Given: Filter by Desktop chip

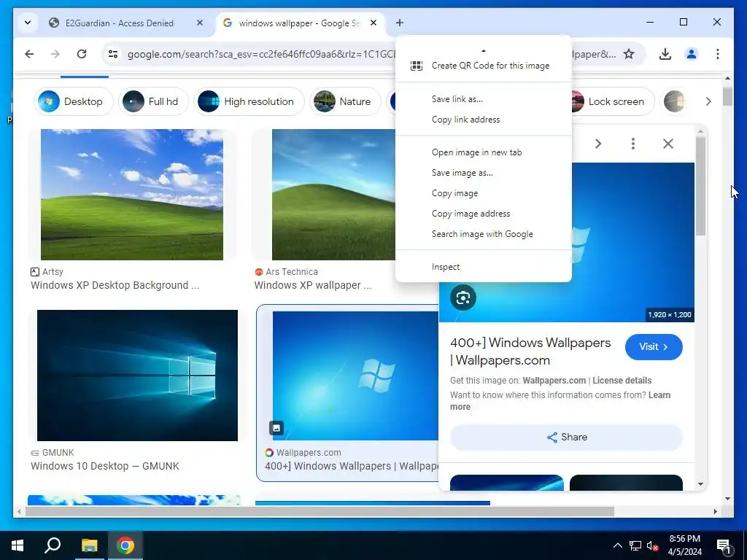Looking at the screenshot, I should coord(73,101).
